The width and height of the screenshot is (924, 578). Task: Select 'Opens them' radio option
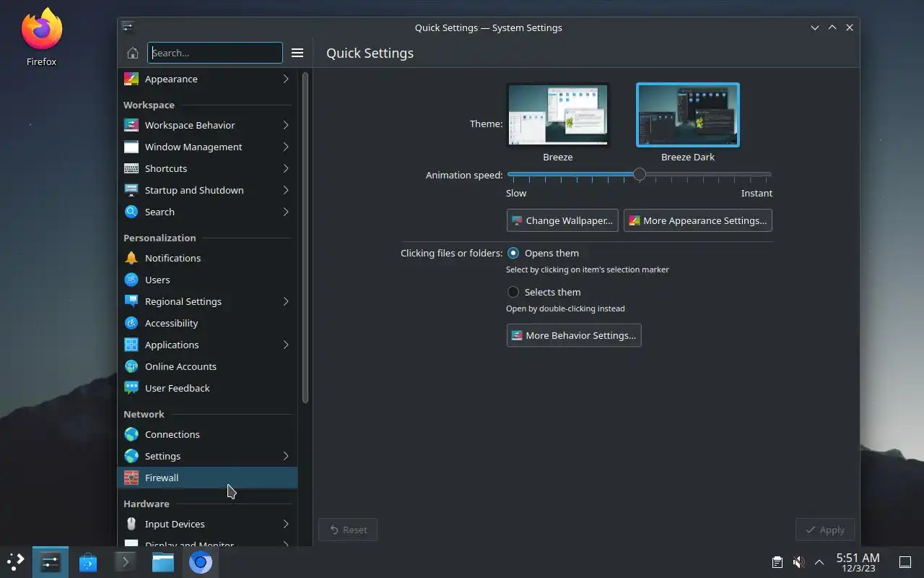click(513, 253)
